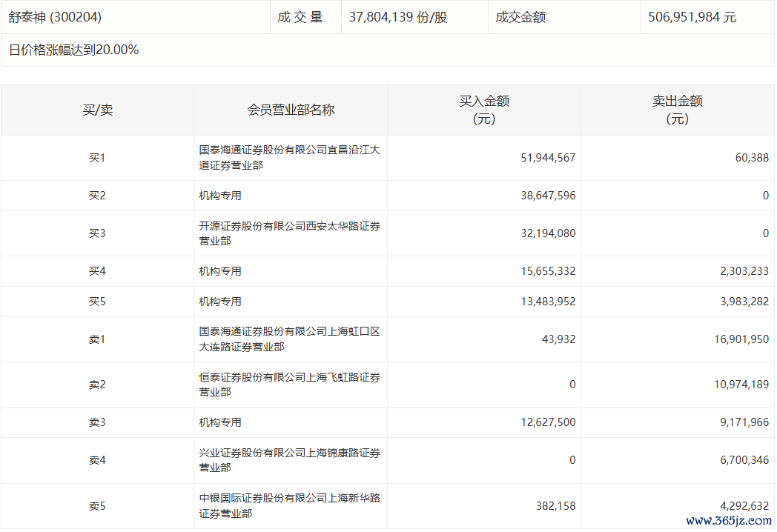This screenshot has height=532, width=777.
Task: Click 国泰海通证券上海虹口区大连路证券营业部 branch name
Action: [289, 339]
